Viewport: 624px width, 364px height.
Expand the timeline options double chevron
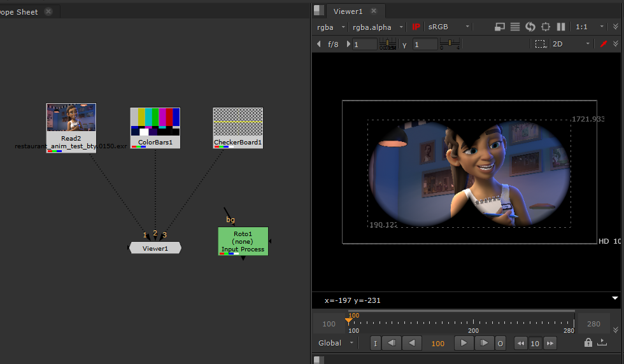(x=616, y=330)
